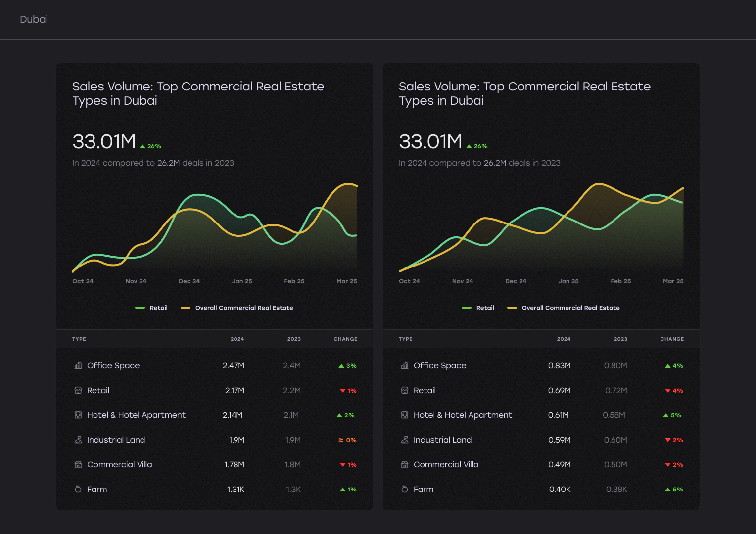Select the Commercial Villa row in left table
Screen dimensions: 756x534
215,464
